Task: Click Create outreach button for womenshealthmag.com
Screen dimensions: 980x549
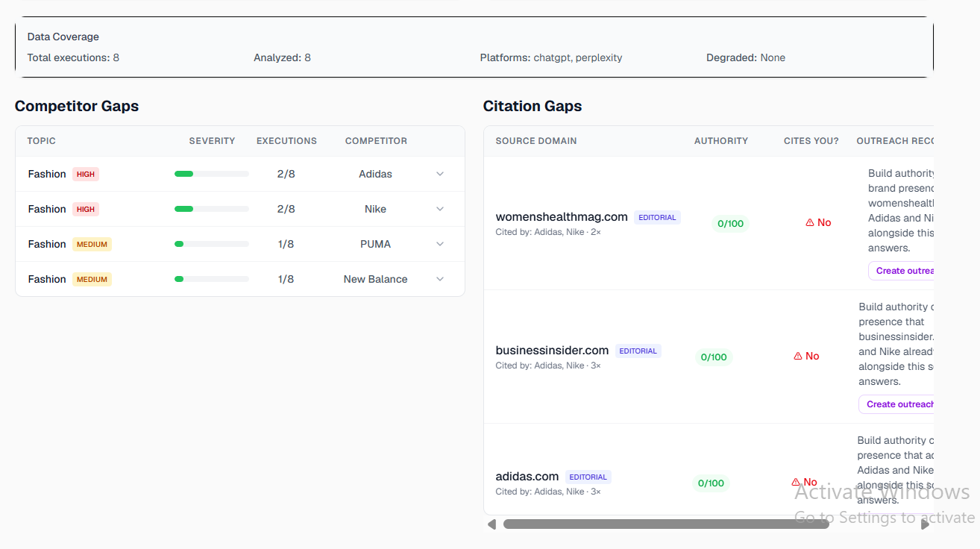Action: (901, 271)
